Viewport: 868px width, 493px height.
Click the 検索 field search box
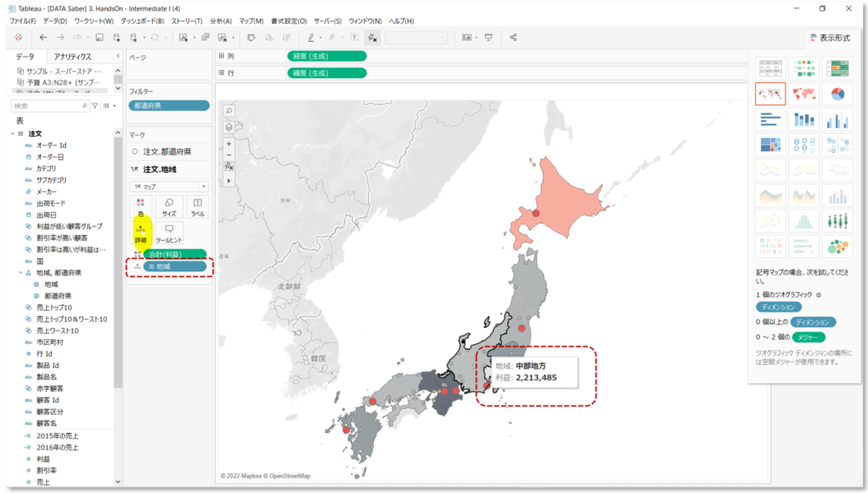(x=49, y=106)
